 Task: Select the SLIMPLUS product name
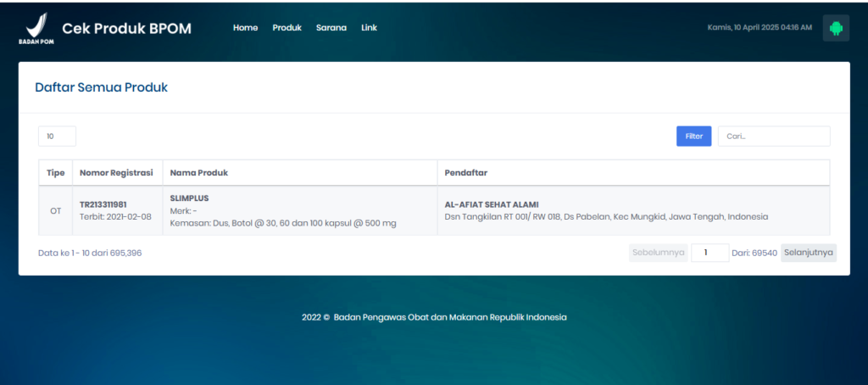point(189,198)
